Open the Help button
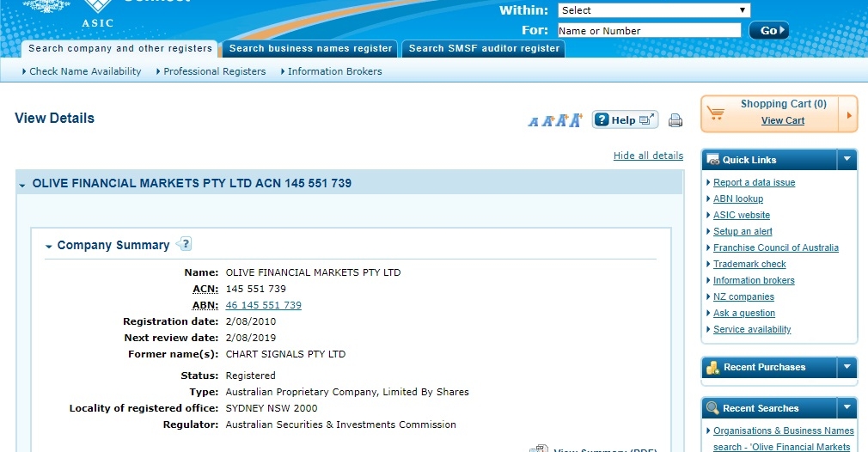This screenshot has height=452, width=868. click(x=625, y=119)
